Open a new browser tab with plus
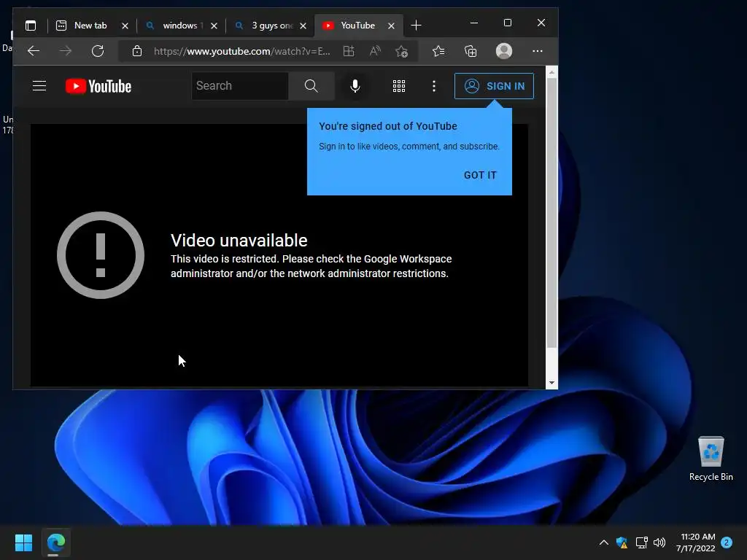747x560 pixels. 416,26
